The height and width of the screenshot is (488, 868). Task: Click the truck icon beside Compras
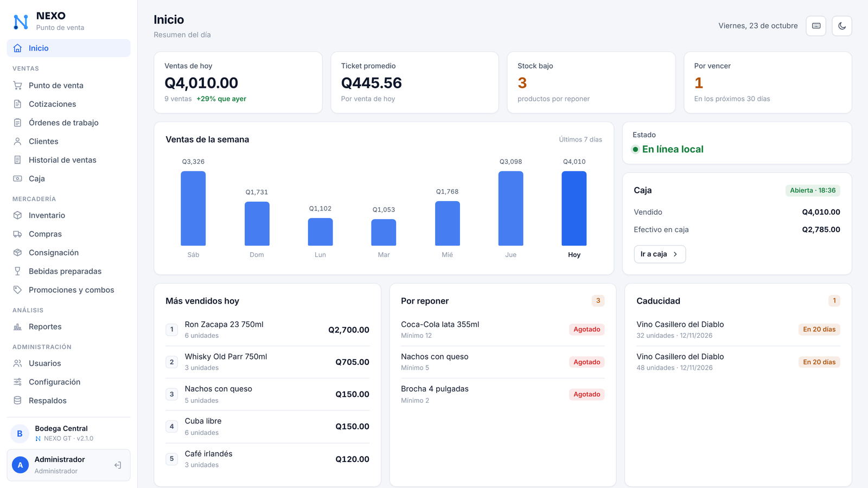(18, 234)
